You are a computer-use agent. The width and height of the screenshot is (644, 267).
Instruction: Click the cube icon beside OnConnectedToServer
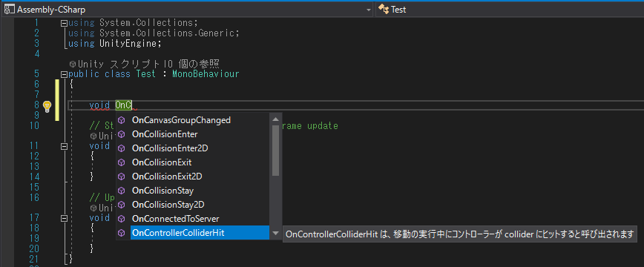[x=121, y=219]
